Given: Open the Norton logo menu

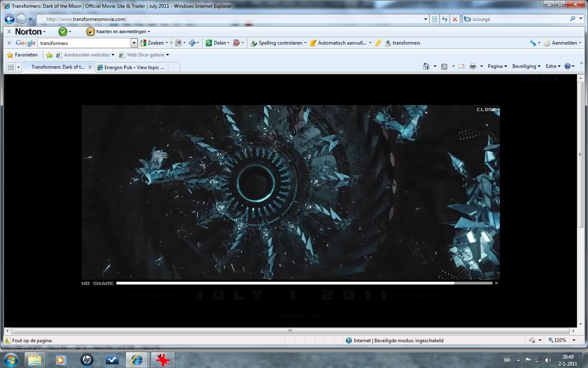Looking at the screenshot, I should [x=30, y=31].
